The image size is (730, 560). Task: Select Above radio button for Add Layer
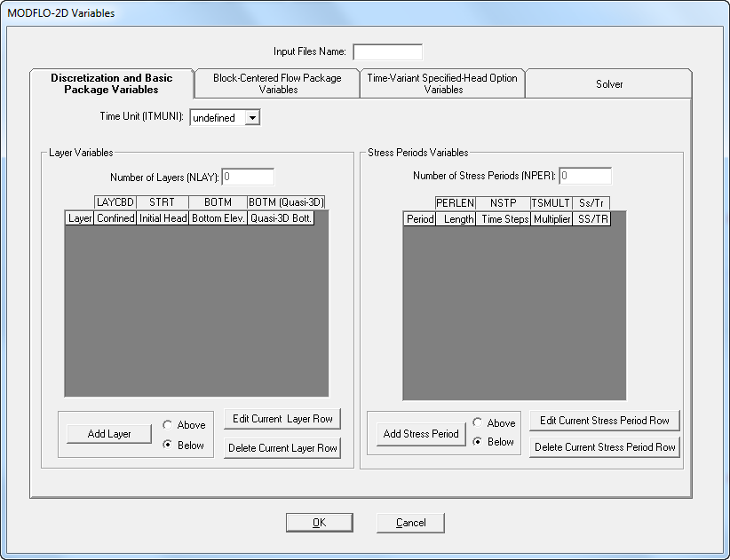169,425
